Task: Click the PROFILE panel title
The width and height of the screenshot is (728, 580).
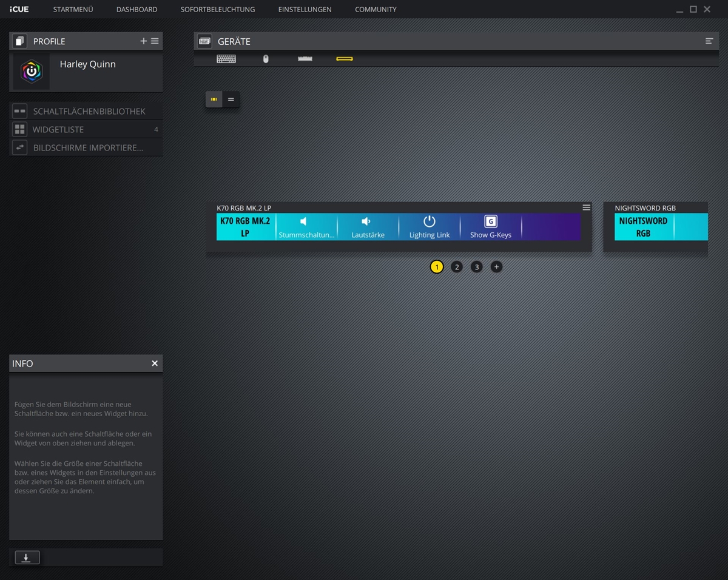Action: click(49, 41)
